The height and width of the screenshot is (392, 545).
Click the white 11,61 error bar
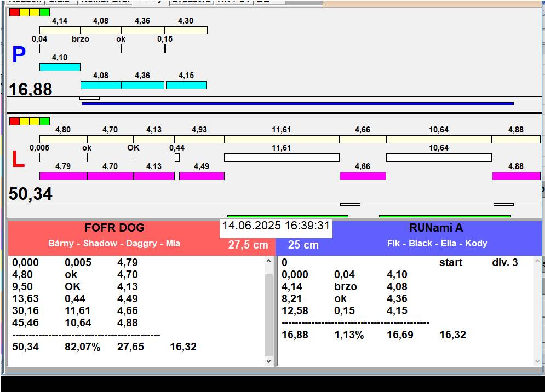(282, 158)
